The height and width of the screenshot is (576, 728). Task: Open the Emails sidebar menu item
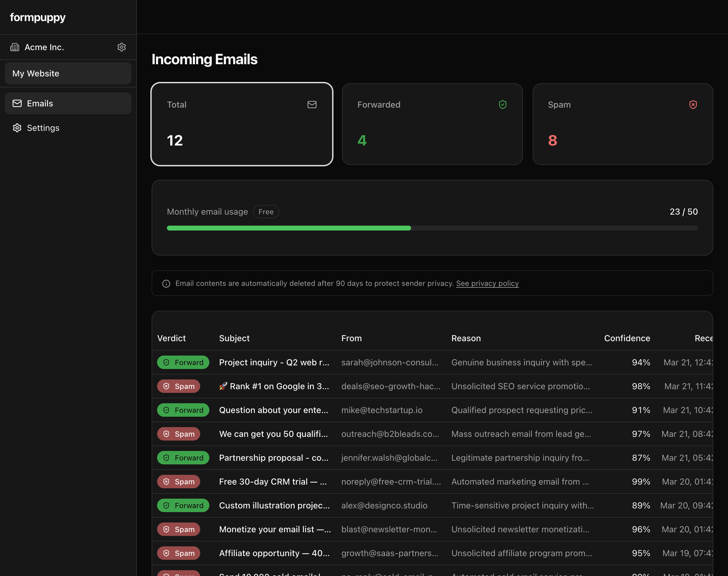click(68, 103)
